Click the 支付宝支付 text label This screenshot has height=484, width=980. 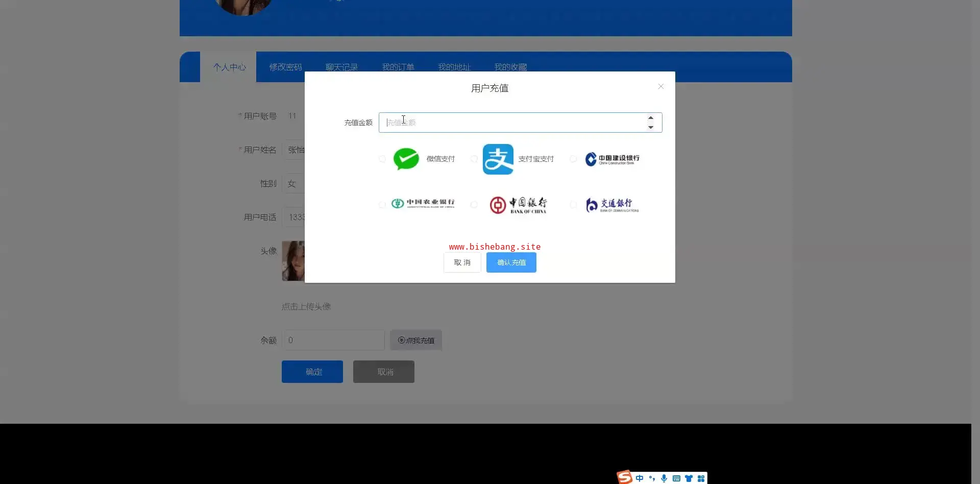point(536,159)
